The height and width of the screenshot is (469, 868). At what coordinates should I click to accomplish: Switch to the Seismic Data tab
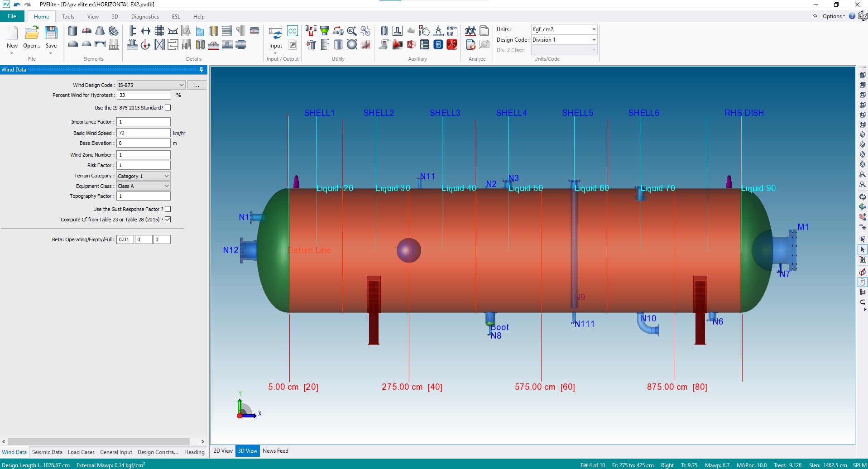47,452
